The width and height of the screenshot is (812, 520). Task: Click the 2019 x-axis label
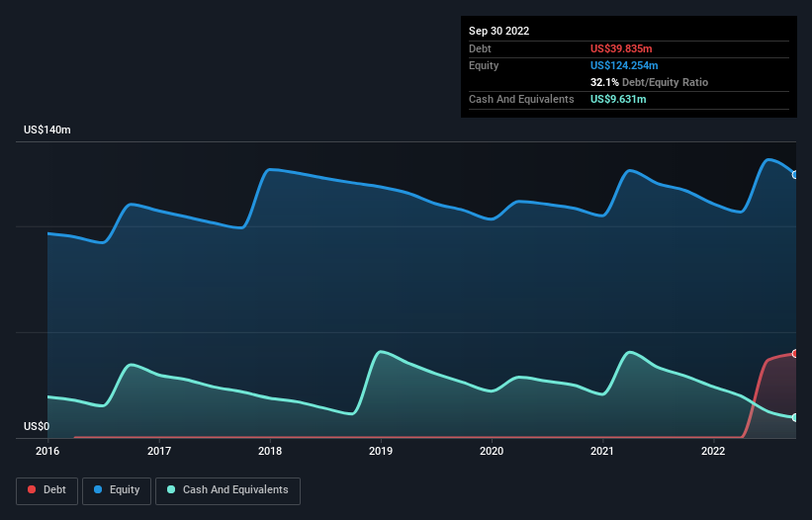coord(381,451)
